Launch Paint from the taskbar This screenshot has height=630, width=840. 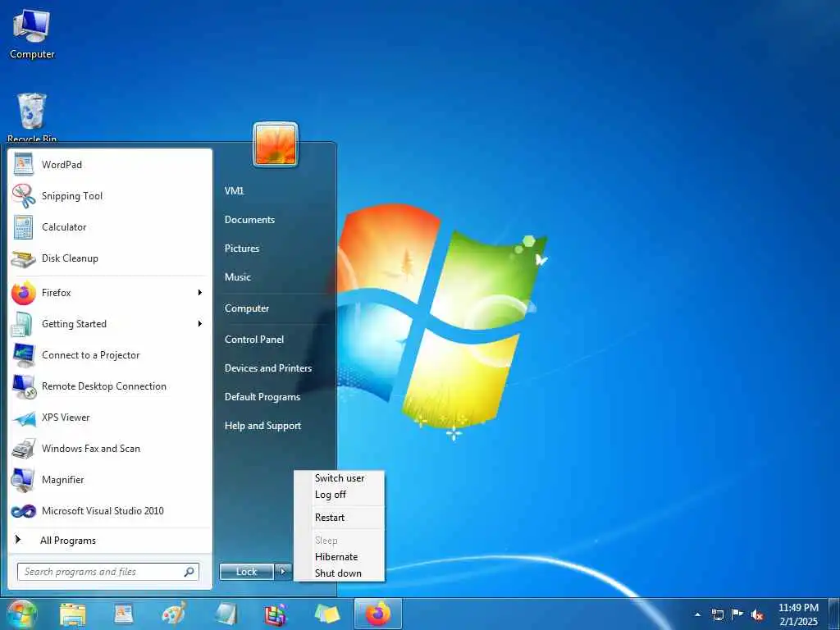pyautogui.click(x=174, y=614)
